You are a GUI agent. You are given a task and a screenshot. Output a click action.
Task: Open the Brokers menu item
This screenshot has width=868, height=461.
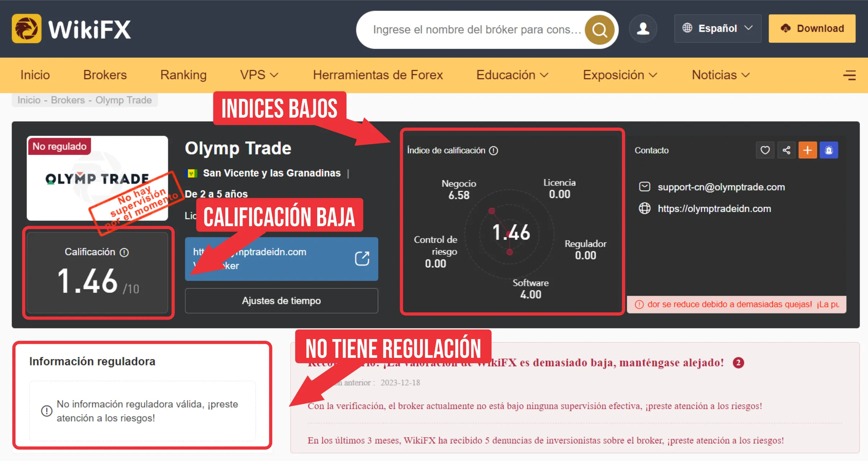[105, 75]
